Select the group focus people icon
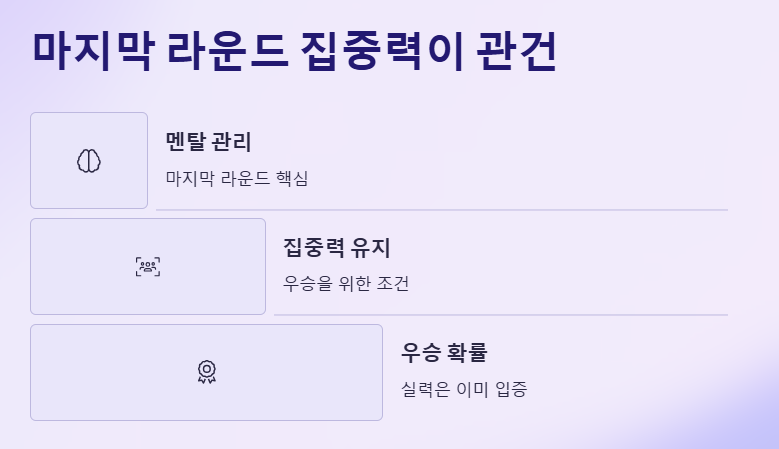The width and height of the screenshot is (779, 449). point(148,267)
